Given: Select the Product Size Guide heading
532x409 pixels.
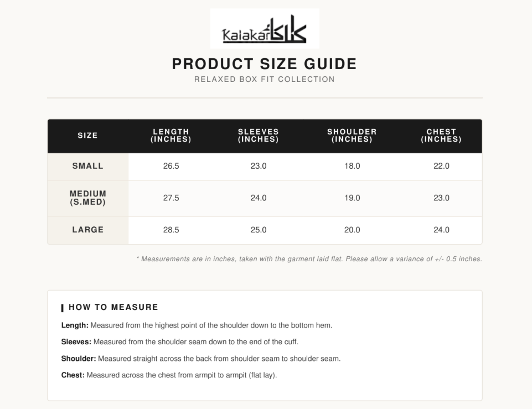Looking at the screenshot, I should [x=265, y=64].
